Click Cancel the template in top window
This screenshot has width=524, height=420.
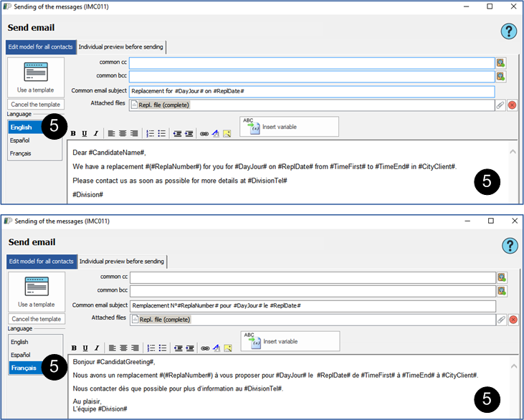pyautogui.click(x=36, y=104)
